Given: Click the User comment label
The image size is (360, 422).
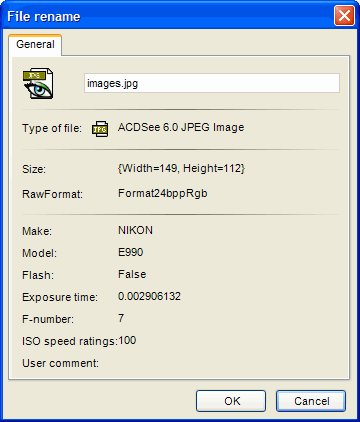Looking at the screenshot, I should click(x=61, y=363).
